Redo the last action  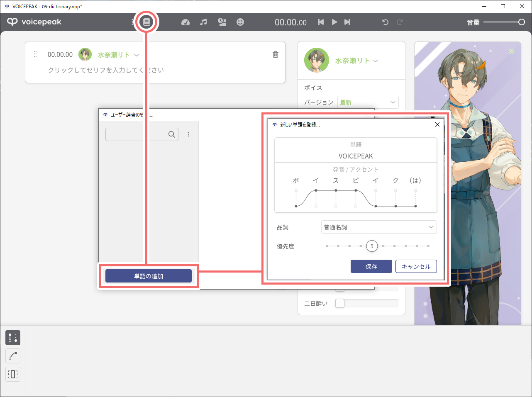(400, 22)
